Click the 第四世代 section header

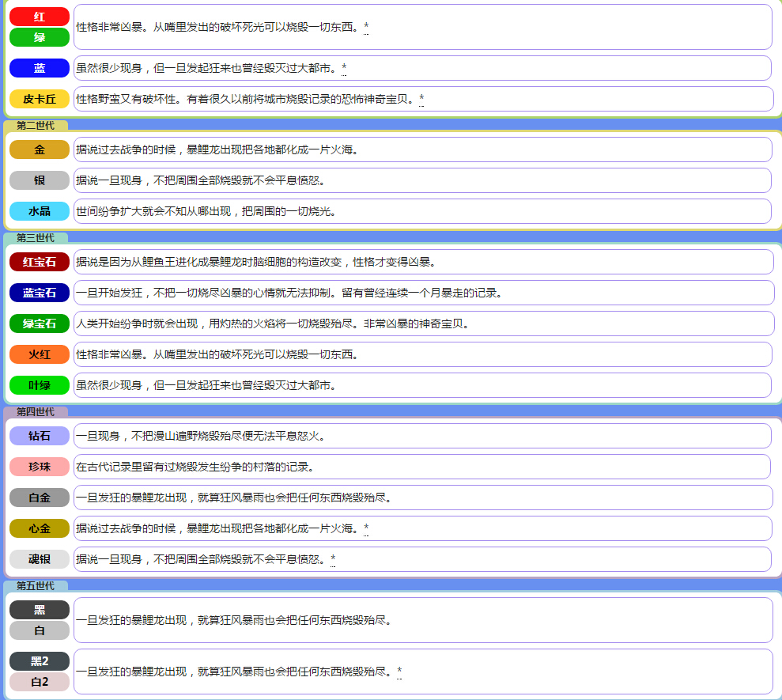[36, 411]
